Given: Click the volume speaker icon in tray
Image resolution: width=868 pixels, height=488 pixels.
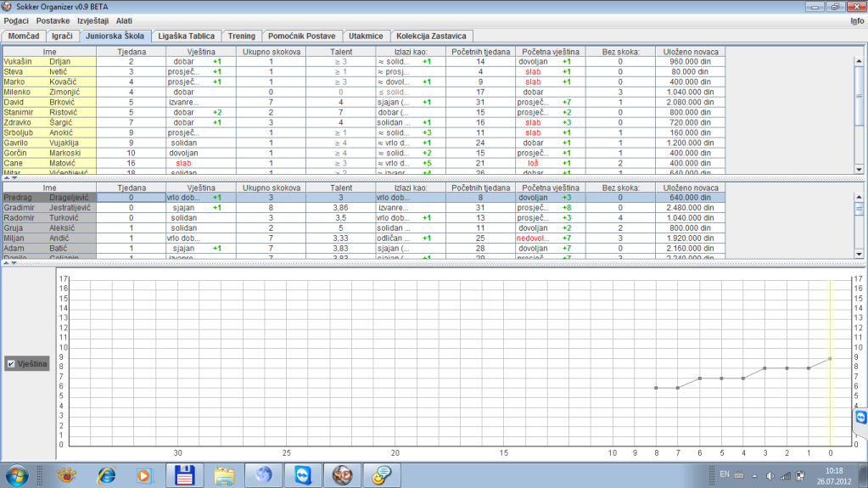Looking at the screenshot, I should click(x=770, y=475).
